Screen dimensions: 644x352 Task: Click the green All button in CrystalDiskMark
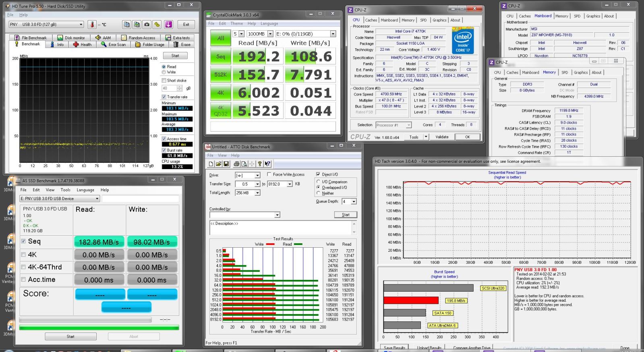click(220, 38)
